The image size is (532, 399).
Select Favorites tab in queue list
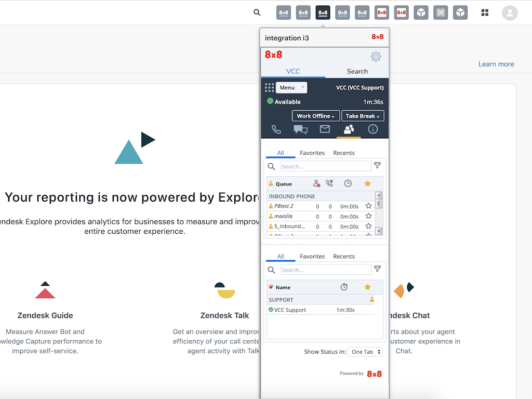click(312, 153)
